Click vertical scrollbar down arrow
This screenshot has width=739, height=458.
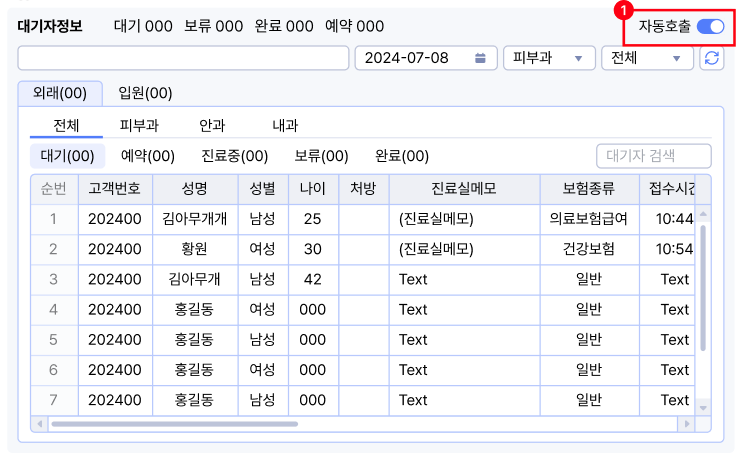(703, 408)
